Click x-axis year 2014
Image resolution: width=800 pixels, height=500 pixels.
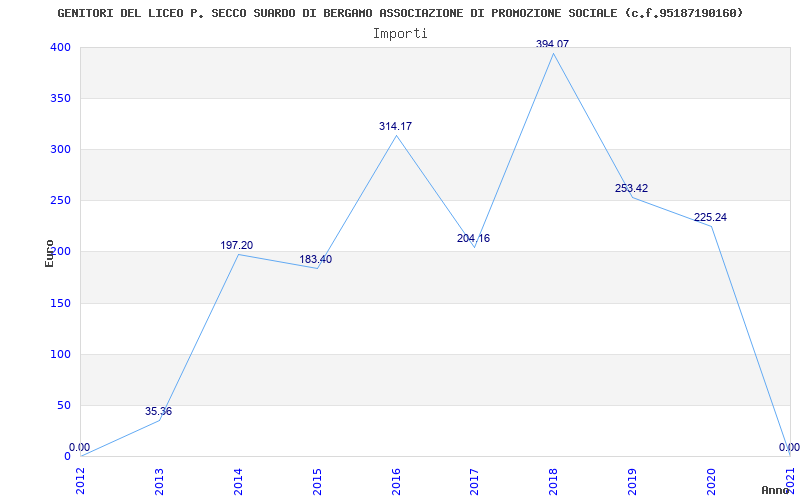click(x=238, y=481)
